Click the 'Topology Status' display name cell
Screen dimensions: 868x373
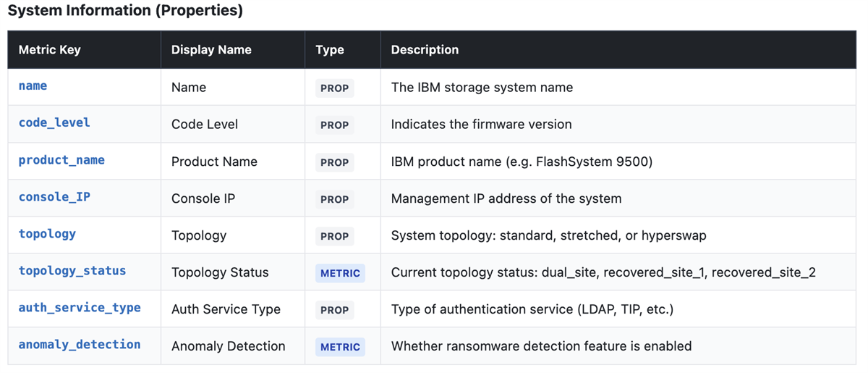[220, 272]
